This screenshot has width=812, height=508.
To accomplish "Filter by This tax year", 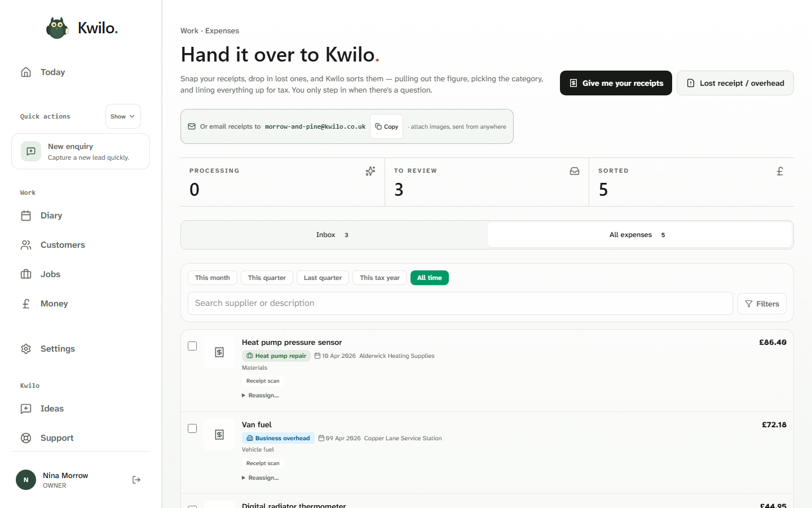I will coord(379,278).
